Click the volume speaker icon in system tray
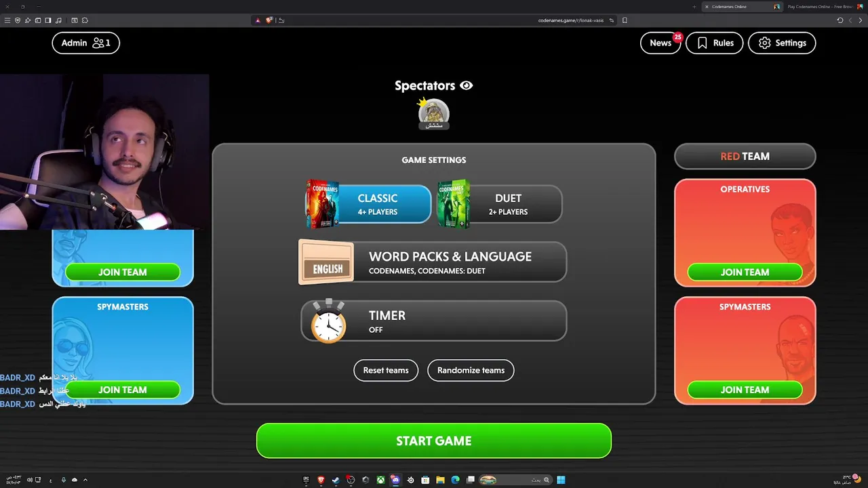 tap(29, 480)
